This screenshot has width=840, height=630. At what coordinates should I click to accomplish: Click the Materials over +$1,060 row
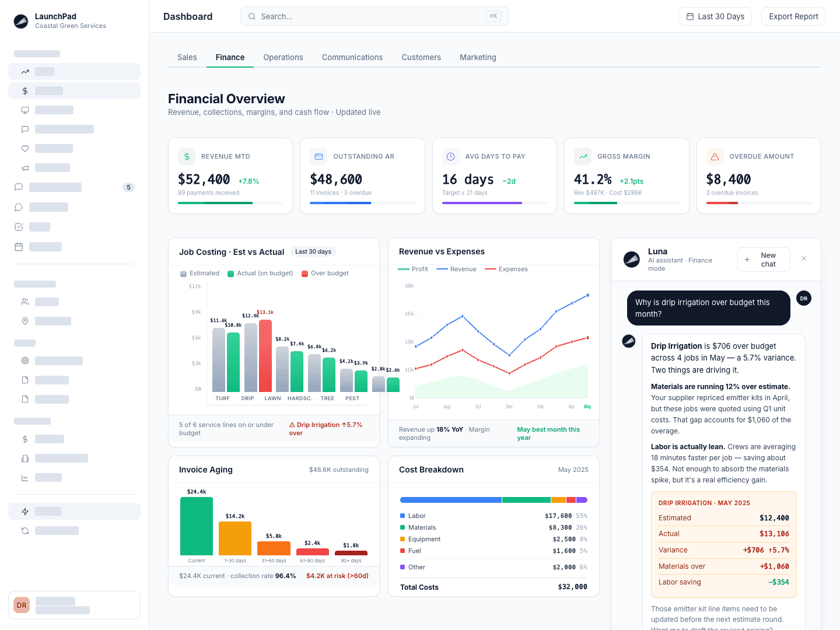(723, 566)
